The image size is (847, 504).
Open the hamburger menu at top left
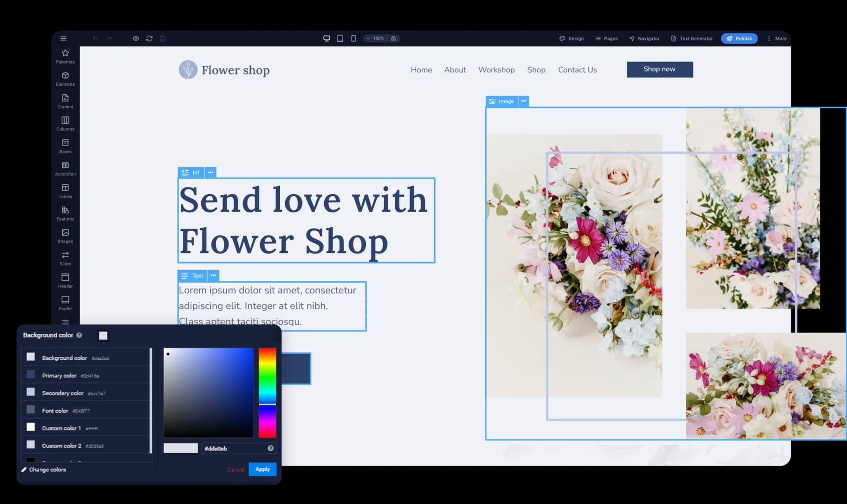click(64, 38)
